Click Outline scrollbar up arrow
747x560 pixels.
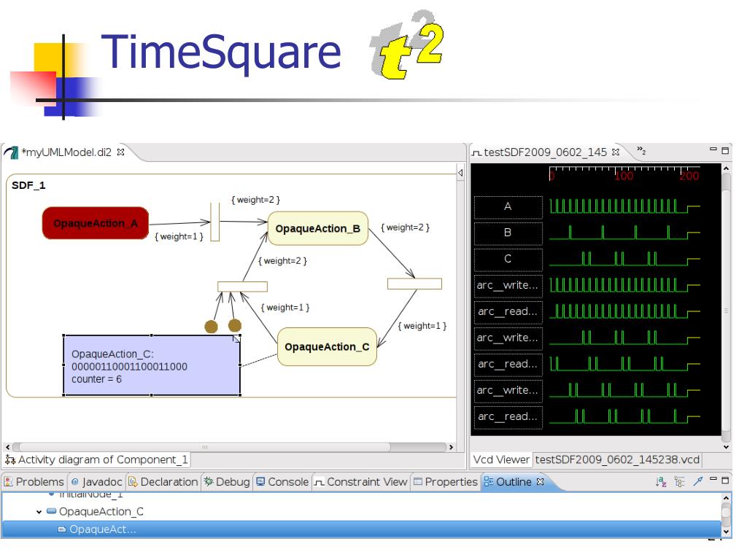pos(726,498)
